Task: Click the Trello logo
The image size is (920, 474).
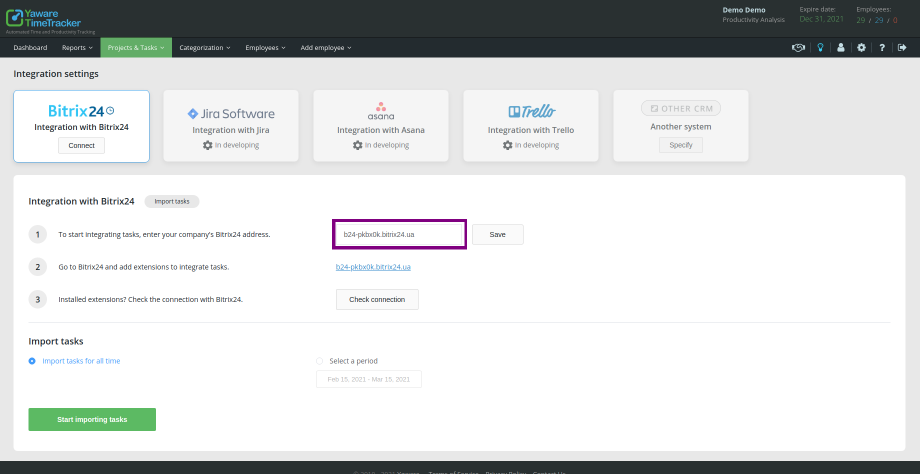Action: [531, 111]
